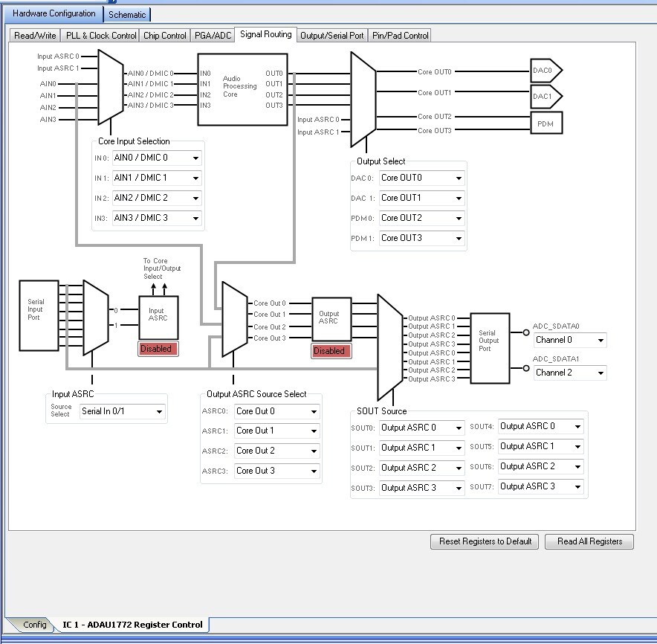The height and width of the screenshot is (644, 657).
Task: Expand the PDM 1 output select dropdown
Action: [x=422, y=238]
